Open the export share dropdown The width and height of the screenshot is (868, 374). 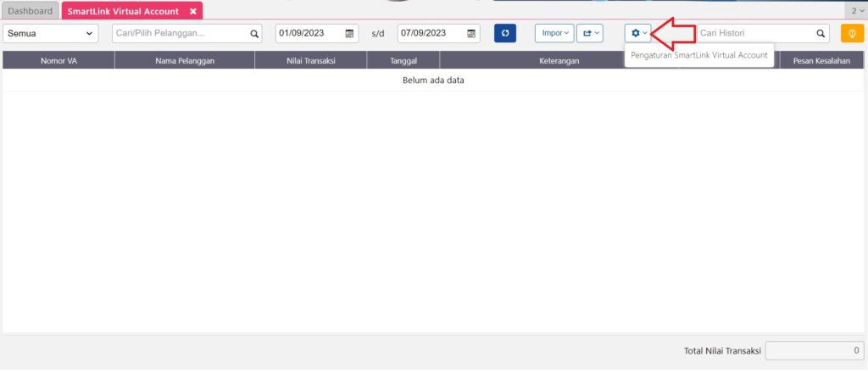pos(590,33)
